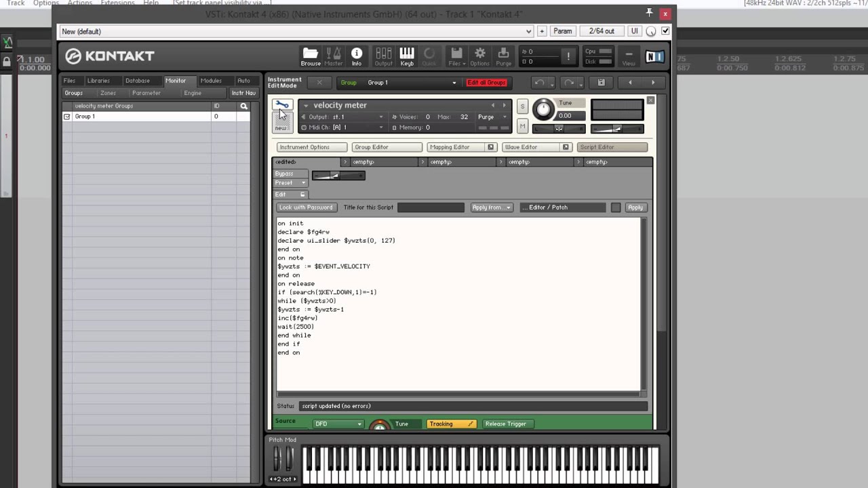Open the instrument Purge dropdown
This screenshot has width=868, height=488.
point(492,117)
